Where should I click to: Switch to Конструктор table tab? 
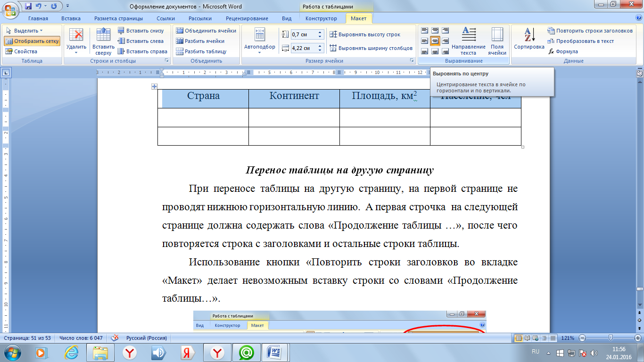tap(321, 18)
